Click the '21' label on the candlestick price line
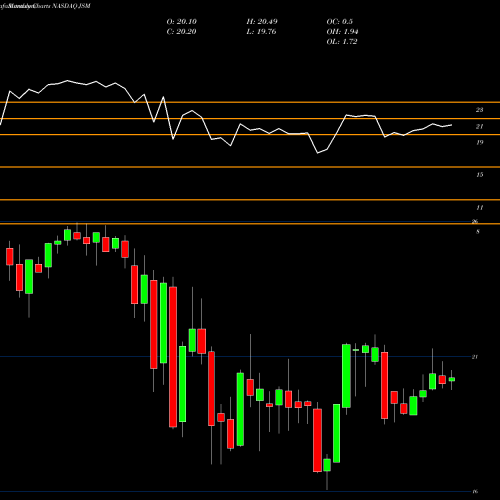 (x=475, y=357)
